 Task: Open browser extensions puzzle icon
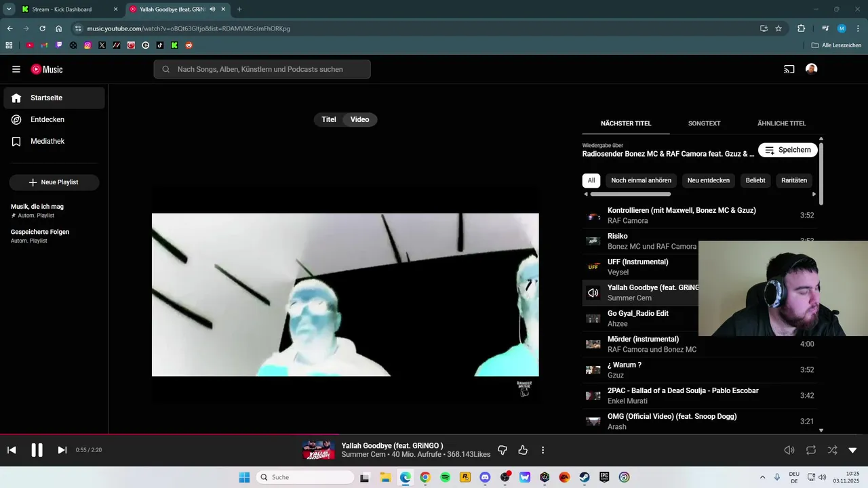pos(801,28)
